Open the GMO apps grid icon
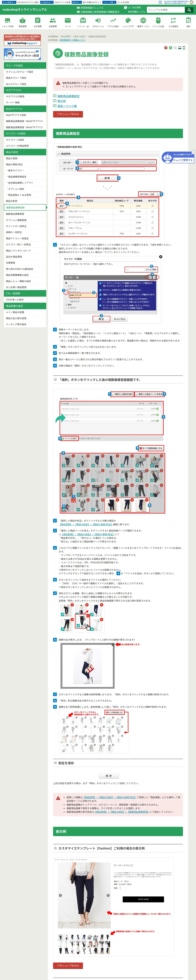 pyautogui.click(x=160, y=2)
